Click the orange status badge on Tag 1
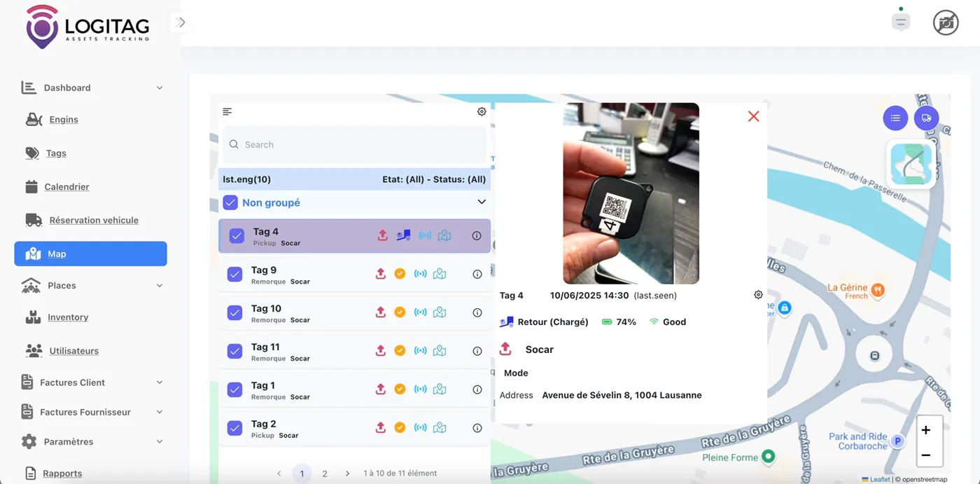The image size is (980, 484). pyautogui.click(x=400, y=389)
